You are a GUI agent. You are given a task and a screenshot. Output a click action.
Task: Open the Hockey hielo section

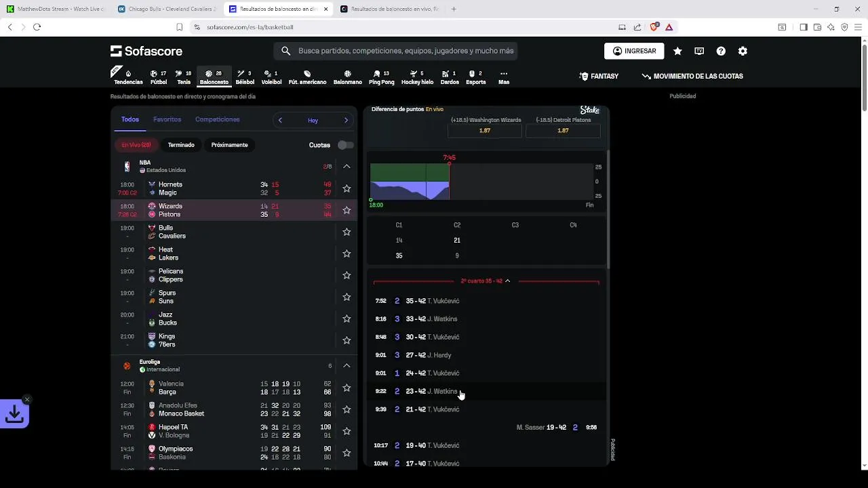click(x=417, y=77)
